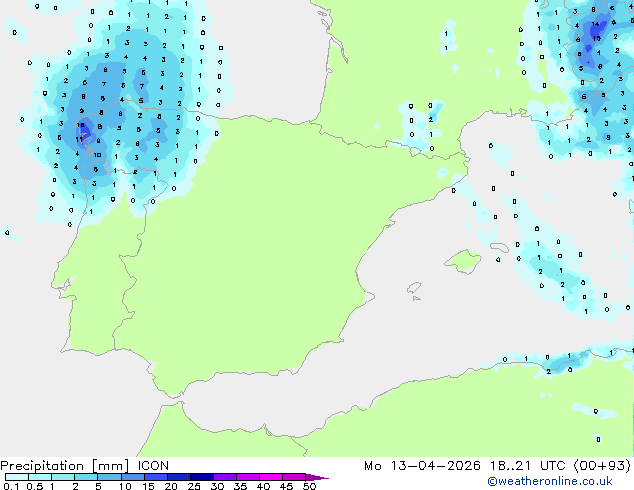Click the 45–50 mm legend color box
634x490 pixels.
294,477
